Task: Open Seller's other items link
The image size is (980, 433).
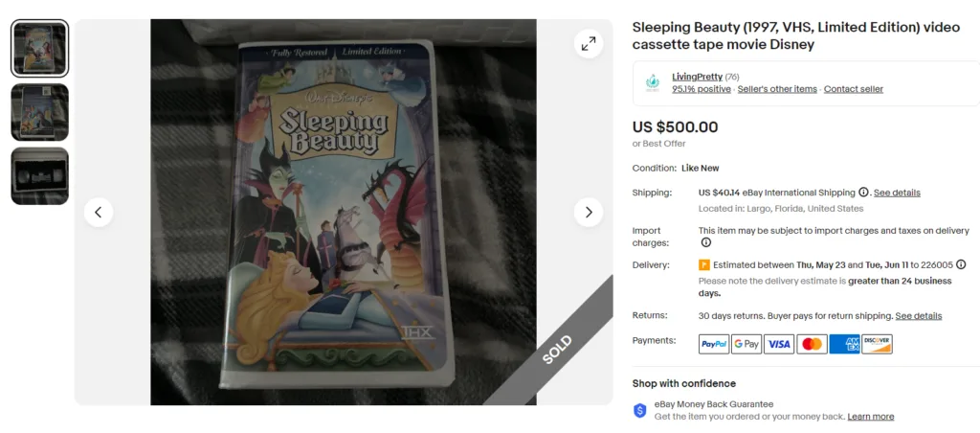Action: tap(777, 89)
